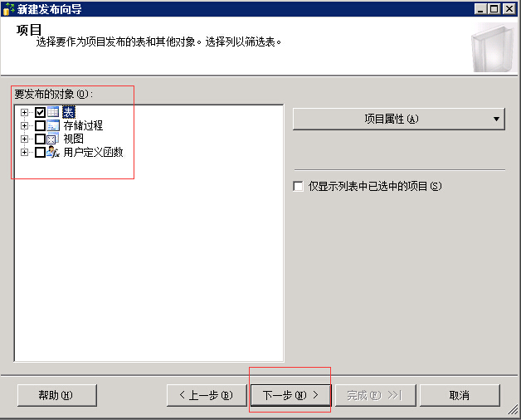The image size is (521, 420).
Task: Select the 存储过程 tree label
Action: [x=83, y=125]
